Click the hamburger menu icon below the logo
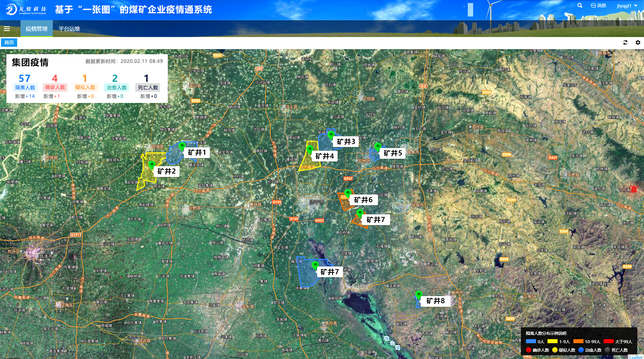This screenshot has width=644, height=359. [7, 29]
